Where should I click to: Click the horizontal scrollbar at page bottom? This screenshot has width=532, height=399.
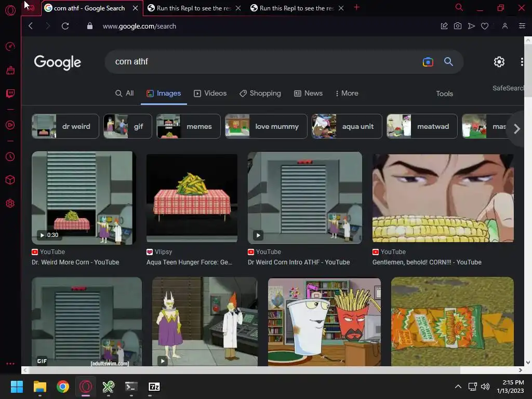(x=244, y=370)
